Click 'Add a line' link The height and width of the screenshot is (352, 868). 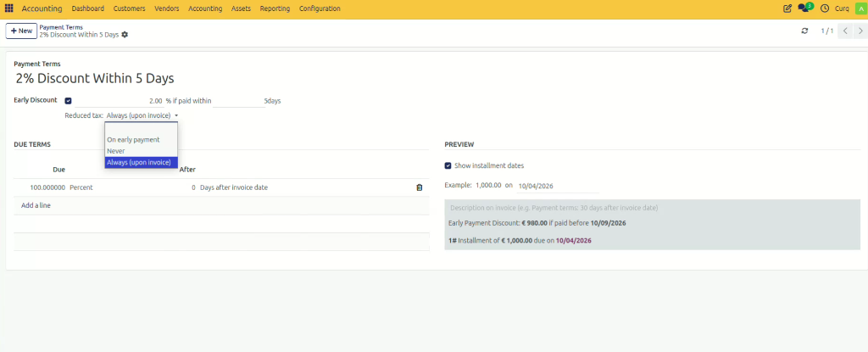pyautogui.click(x=36, y=205)
